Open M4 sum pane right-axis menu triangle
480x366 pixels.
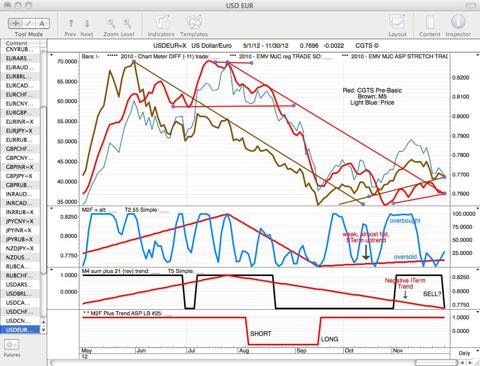pyautogui.click(x=477, y=270)
